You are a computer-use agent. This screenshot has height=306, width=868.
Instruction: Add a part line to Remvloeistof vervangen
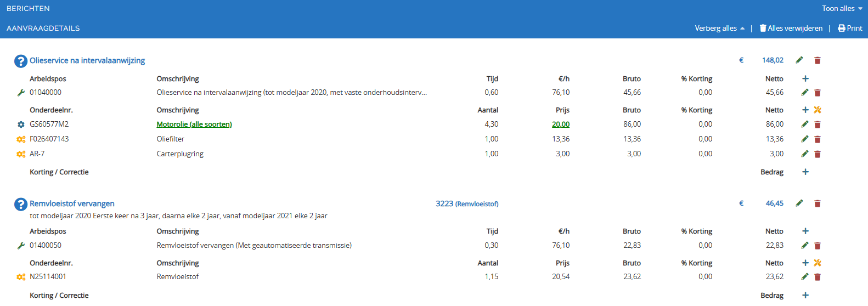pyautogui.click(x=805, y=263)
